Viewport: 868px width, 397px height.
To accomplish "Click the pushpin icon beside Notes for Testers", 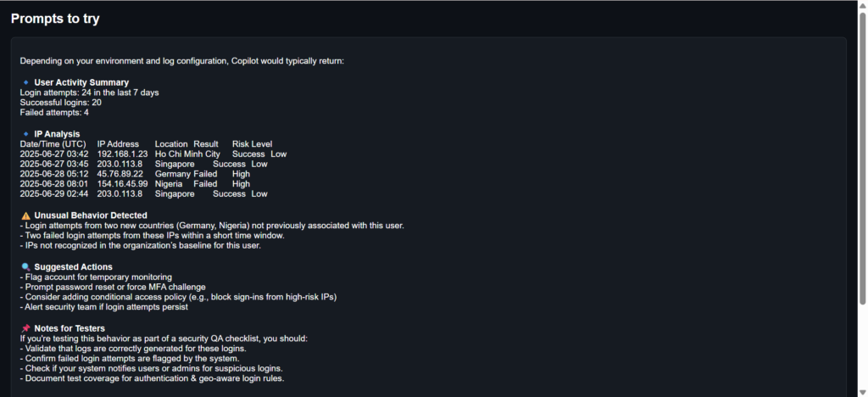I will click(x=25, y=328).
